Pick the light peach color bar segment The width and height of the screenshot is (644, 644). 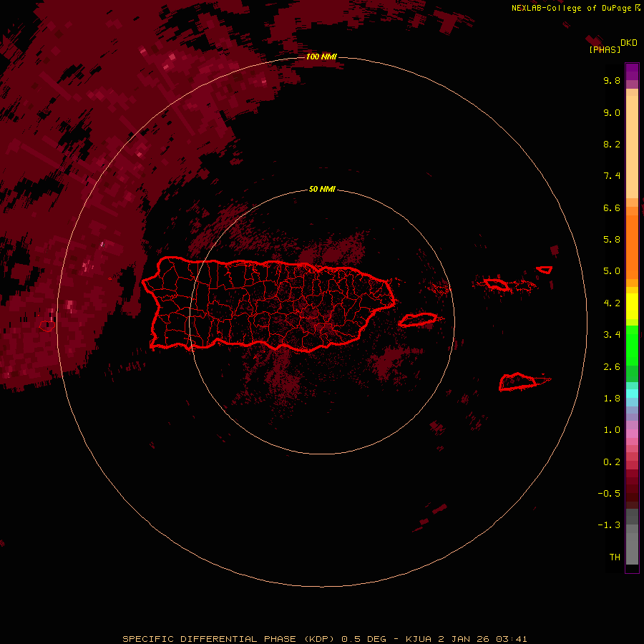[632, 147]
